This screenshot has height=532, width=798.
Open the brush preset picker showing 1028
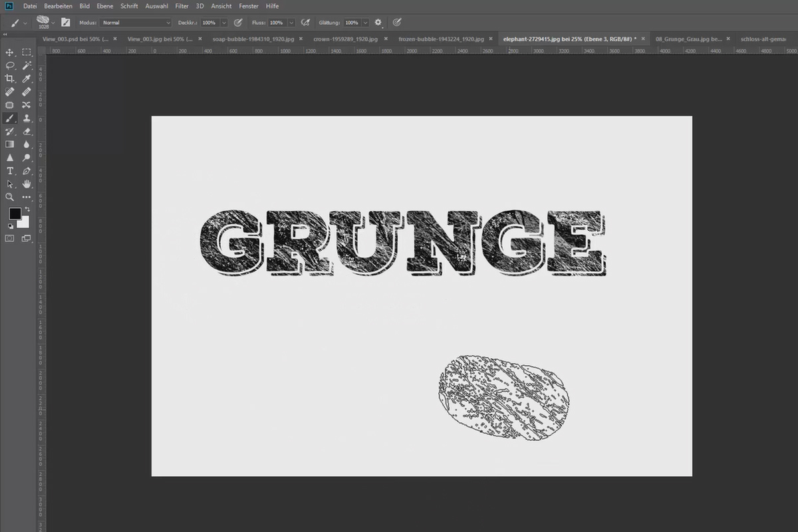45,22
